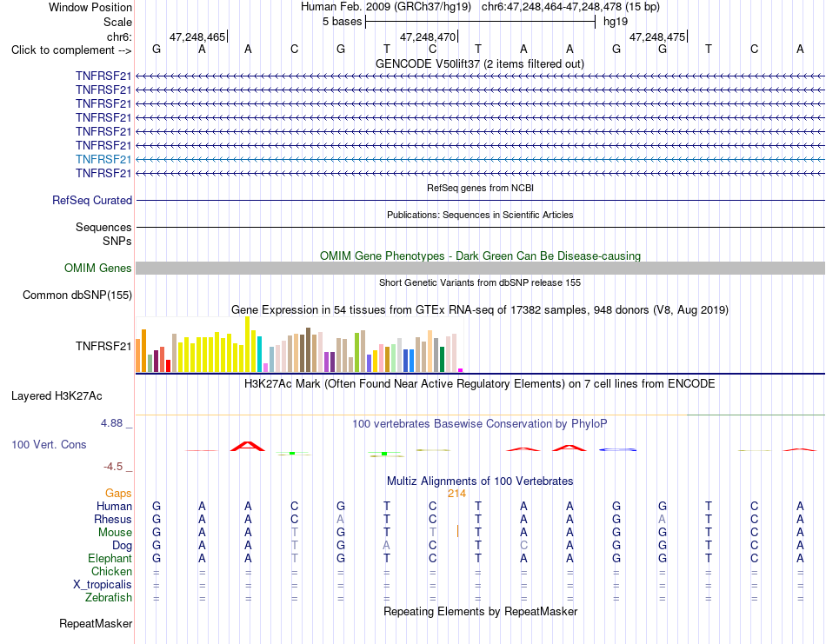Click the Zebrafish species label
Viewport: 826px width, 644px height.
(109, 598)
